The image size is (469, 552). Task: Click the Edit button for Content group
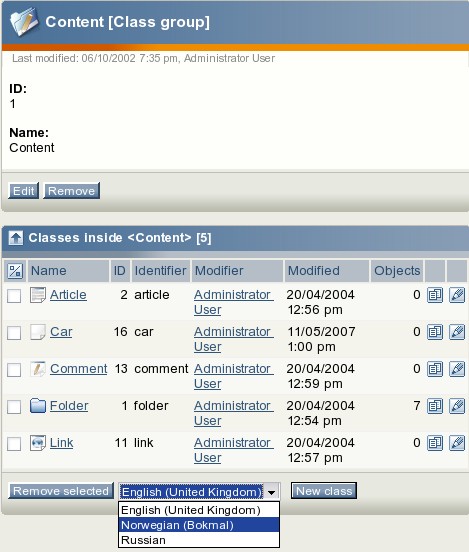click(23, 191)
